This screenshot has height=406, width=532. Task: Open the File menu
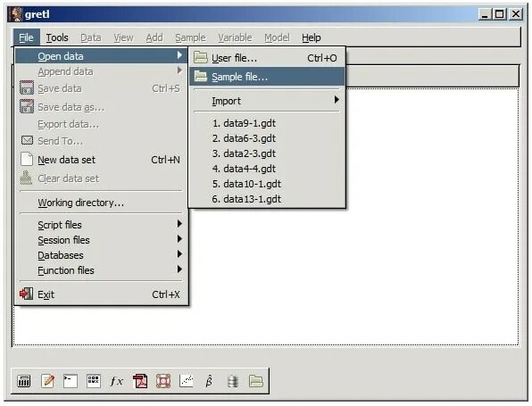pos(27,37)
